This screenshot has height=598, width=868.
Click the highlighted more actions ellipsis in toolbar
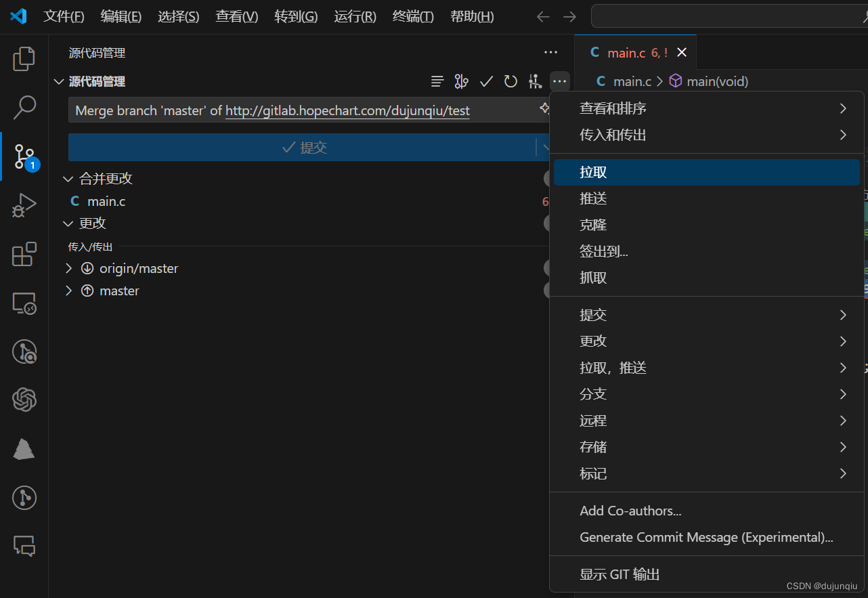point(559,82)
